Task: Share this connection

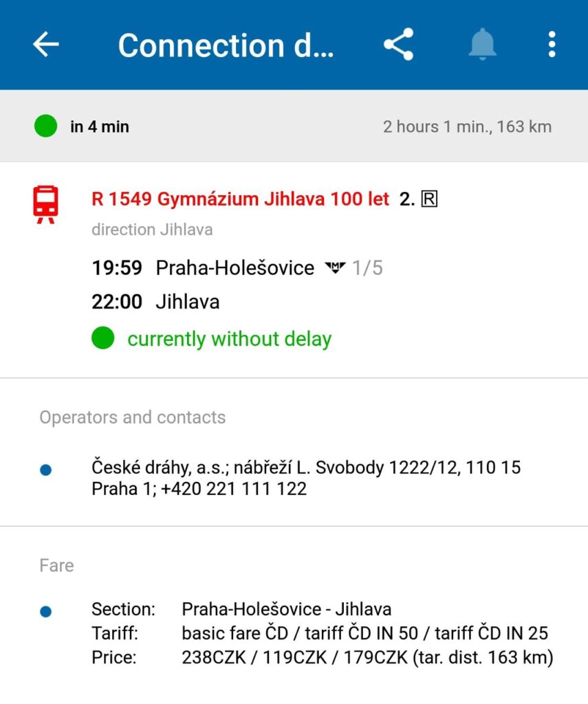Action: coord(398,45)
